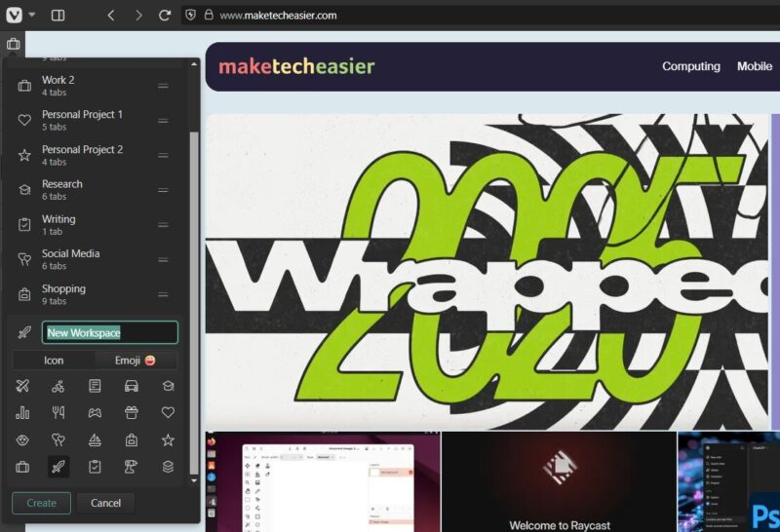Choose the sailboat icon
Image resolution: width=780 pixels, height=532 pixels.
[x=95, y=440]
